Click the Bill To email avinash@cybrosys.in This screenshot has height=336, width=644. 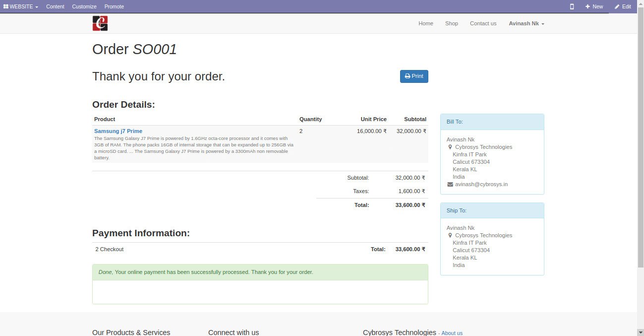[x=481, y=184]
